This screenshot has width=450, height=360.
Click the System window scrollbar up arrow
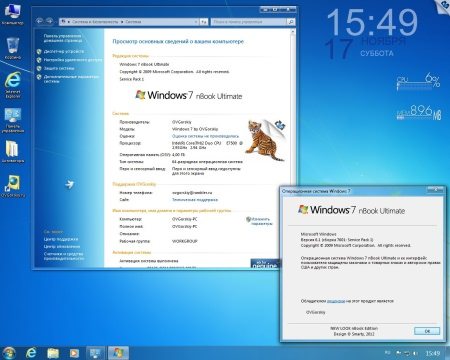click(293, 32)
